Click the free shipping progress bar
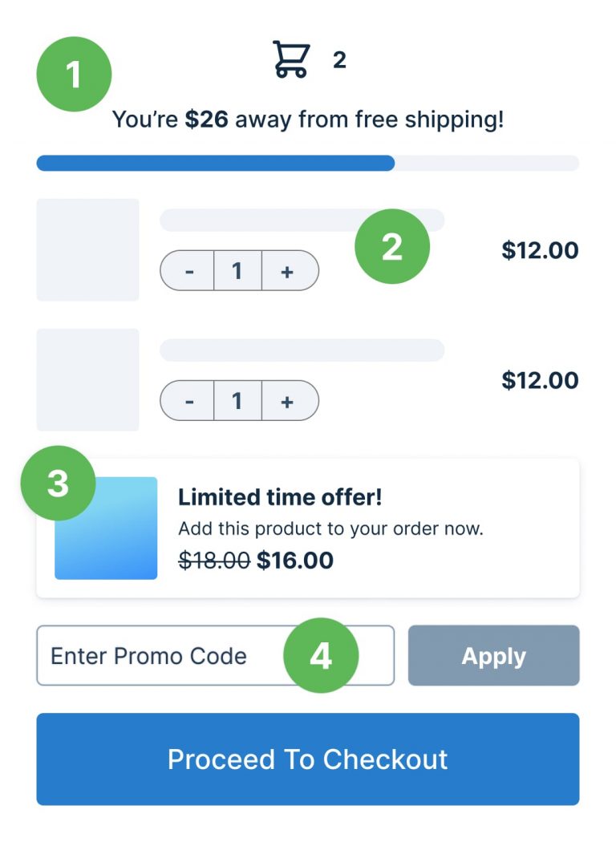This screenshot has width=616, height=842. 308,163
